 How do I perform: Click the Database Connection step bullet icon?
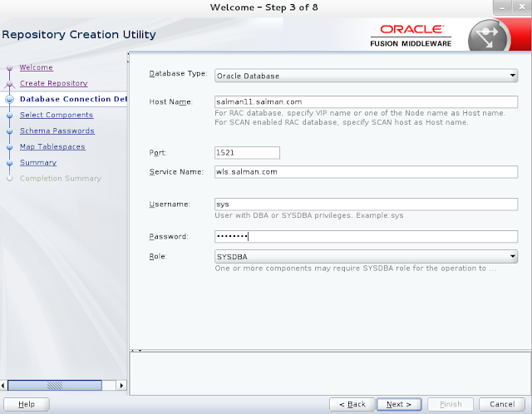point(9,99)
